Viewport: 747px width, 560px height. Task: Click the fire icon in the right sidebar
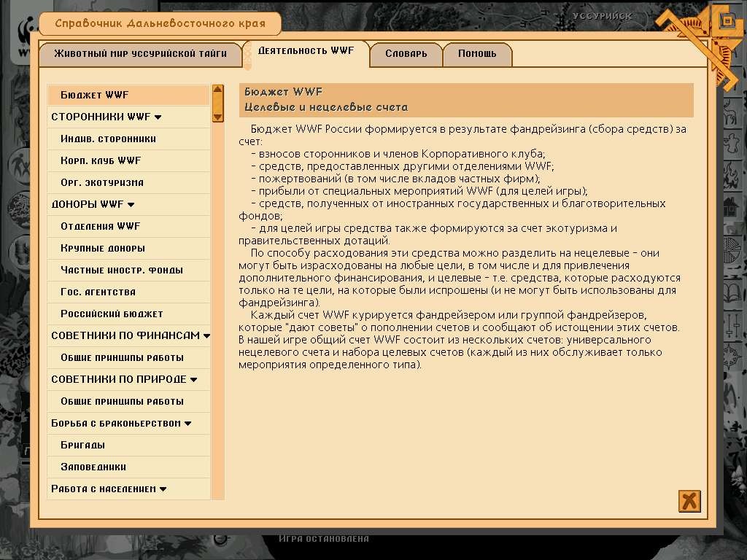pyautogui.click(x=731, y=176)
